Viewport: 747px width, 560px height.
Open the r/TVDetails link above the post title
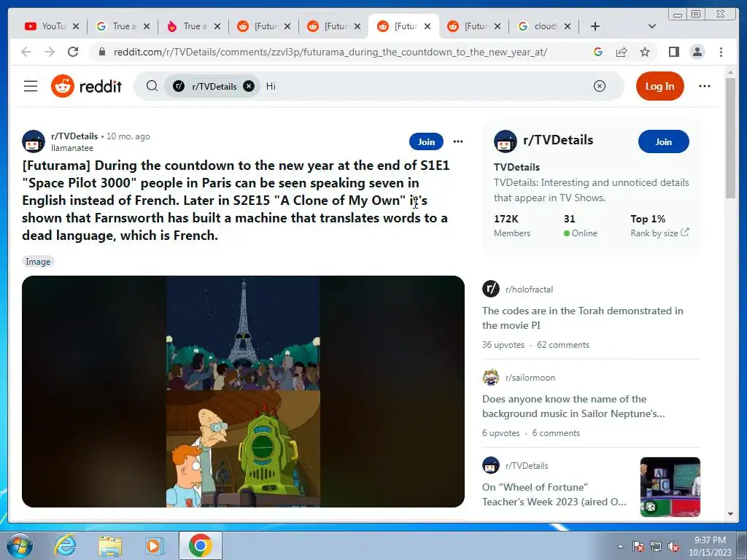(74, 136)
